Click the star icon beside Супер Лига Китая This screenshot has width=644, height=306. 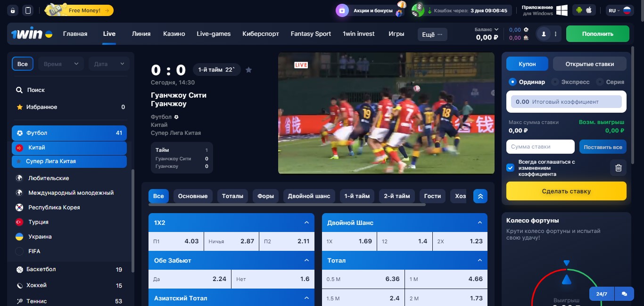(x=19, y=161)
